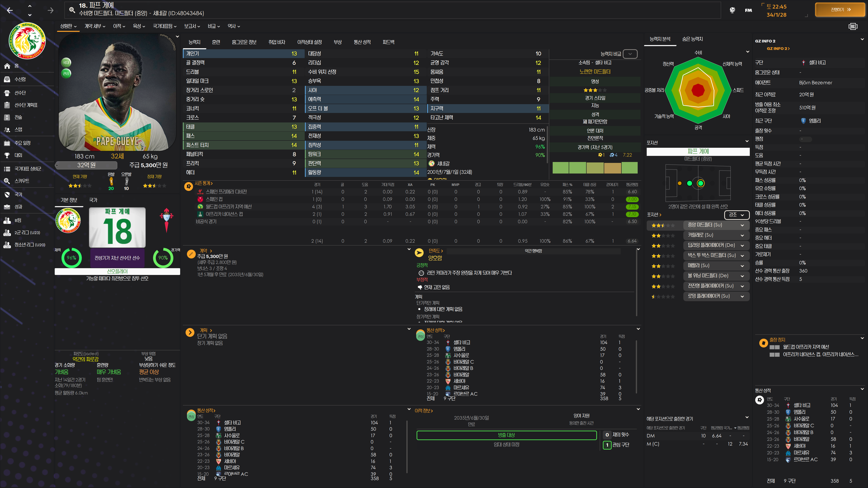868x488 pixels.
Task: Click the 대회 trophy sidebar icon
Action: [x=7, y=155]
